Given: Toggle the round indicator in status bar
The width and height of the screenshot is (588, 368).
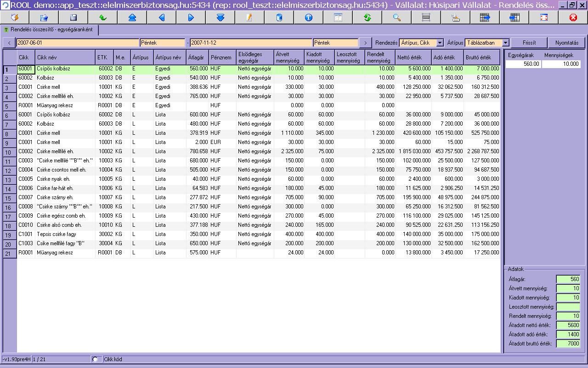Looking at the screenshot, I should click(96, 359).
